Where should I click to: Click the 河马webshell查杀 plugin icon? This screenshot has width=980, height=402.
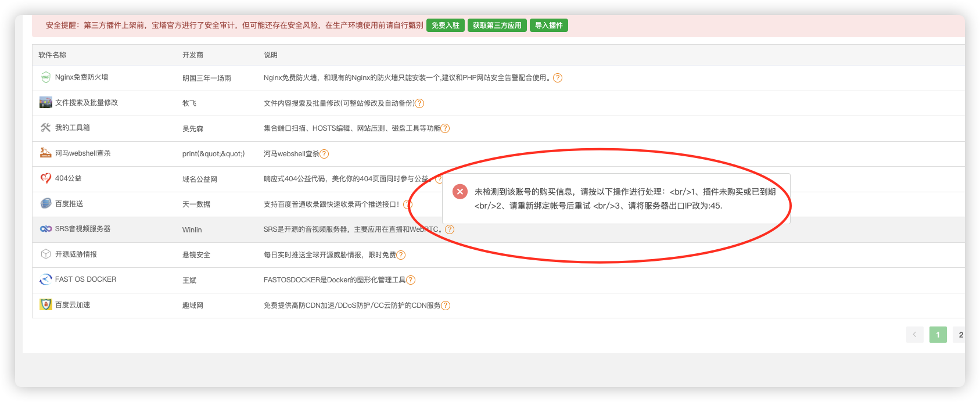click(x=45, y=153)
